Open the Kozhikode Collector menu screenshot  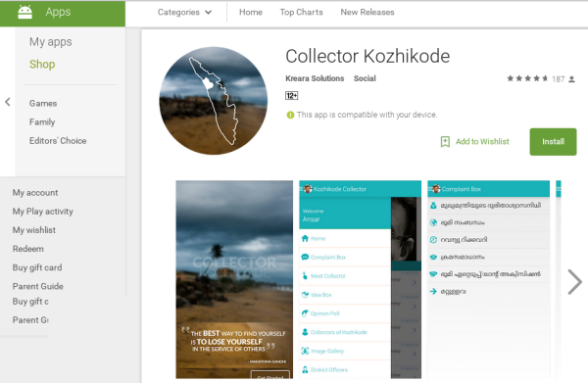point(360,279)
